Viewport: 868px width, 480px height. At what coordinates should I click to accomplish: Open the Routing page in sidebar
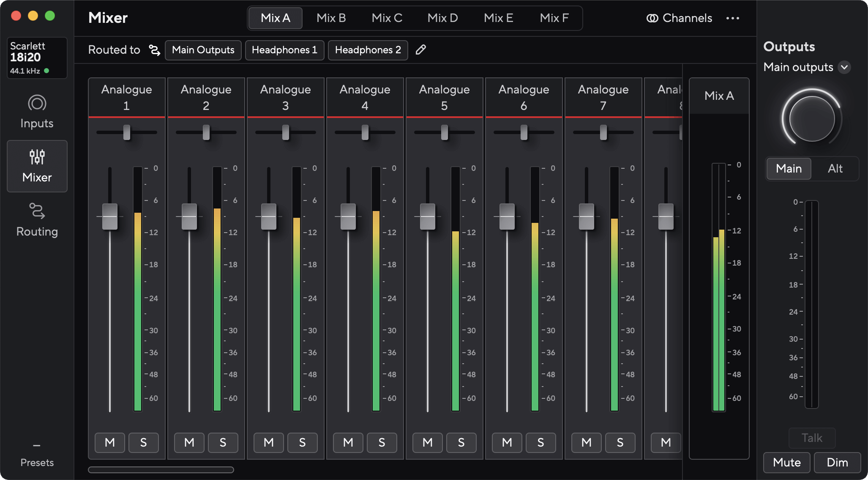37,220
